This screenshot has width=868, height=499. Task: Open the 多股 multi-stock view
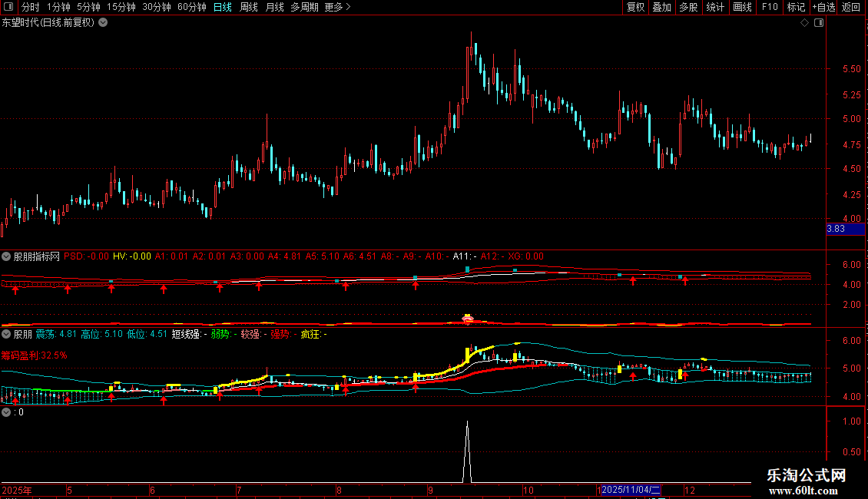click(689, 7)
